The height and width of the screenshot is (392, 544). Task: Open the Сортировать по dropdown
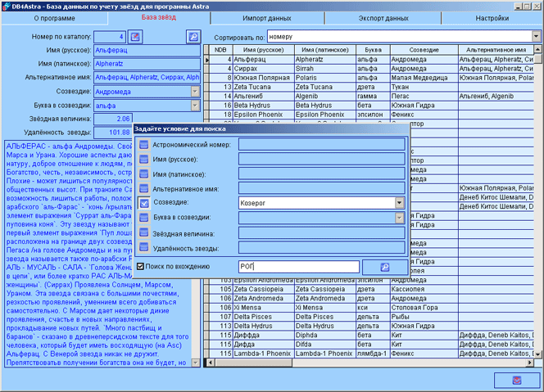pos(536,37)
